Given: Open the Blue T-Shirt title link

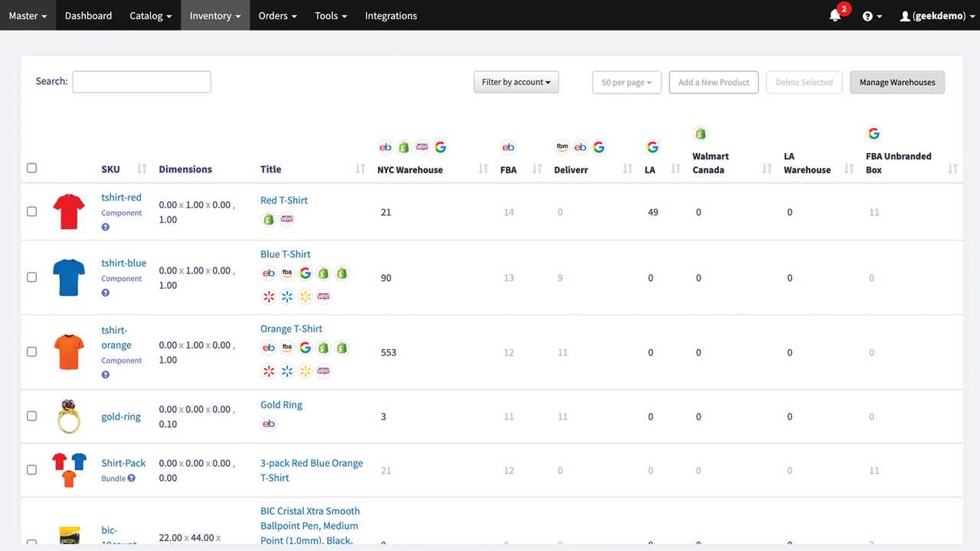Looking at the screenshot, I should point(286,254).
